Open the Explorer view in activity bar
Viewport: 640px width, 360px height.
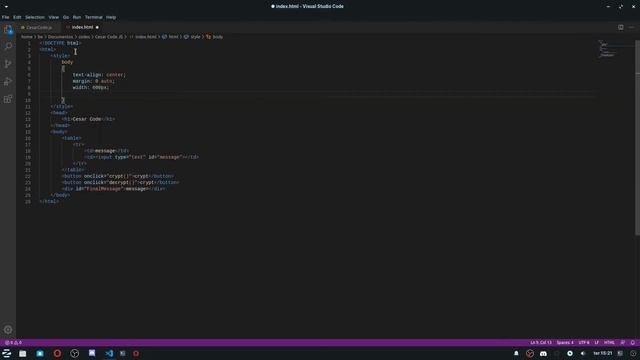(8, 29)
